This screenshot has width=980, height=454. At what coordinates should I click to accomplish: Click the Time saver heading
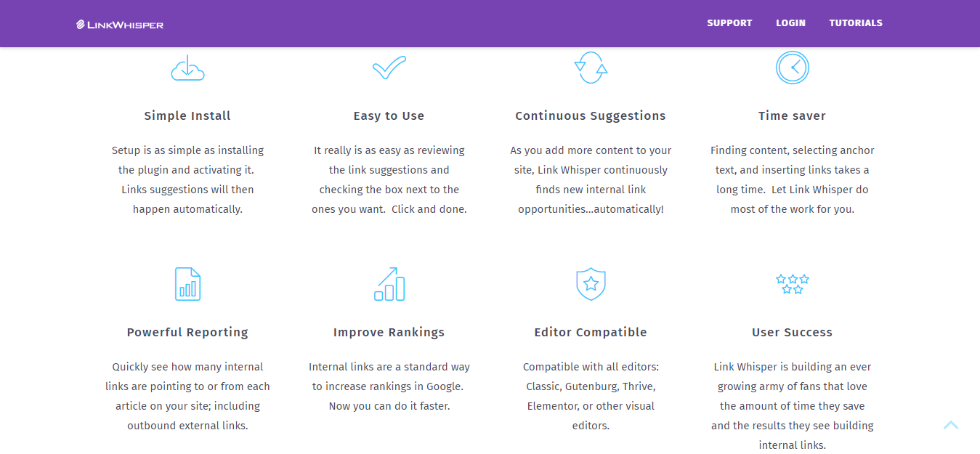tap(792, 115)
